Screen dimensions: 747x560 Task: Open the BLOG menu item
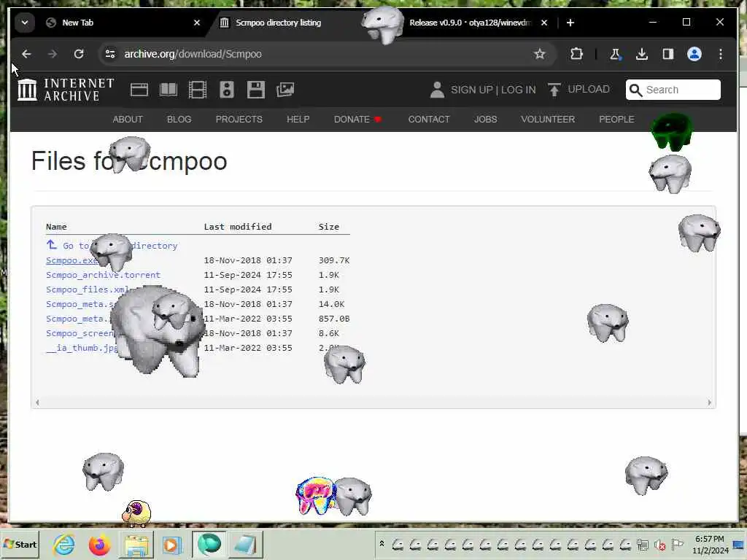[179, 120]
